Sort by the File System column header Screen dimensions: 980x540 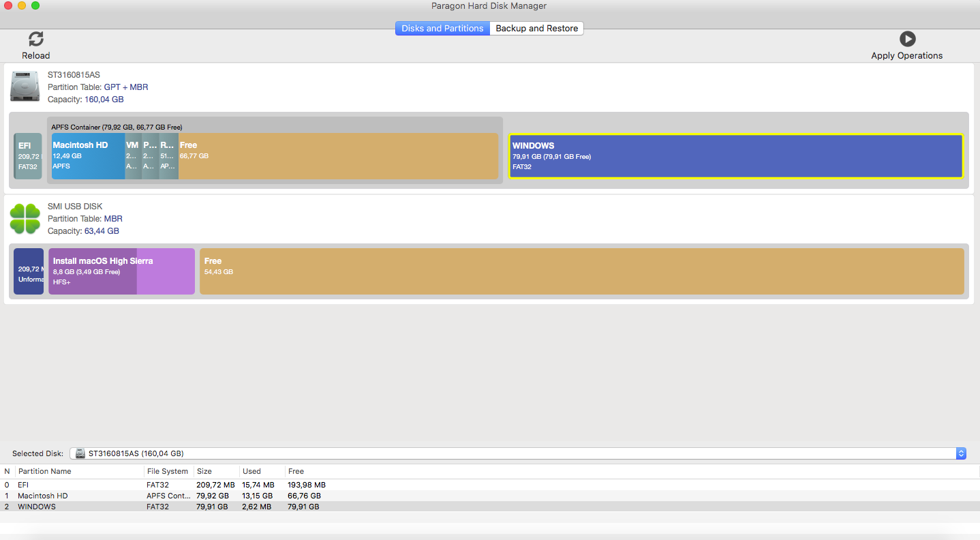tap(167, 471)
